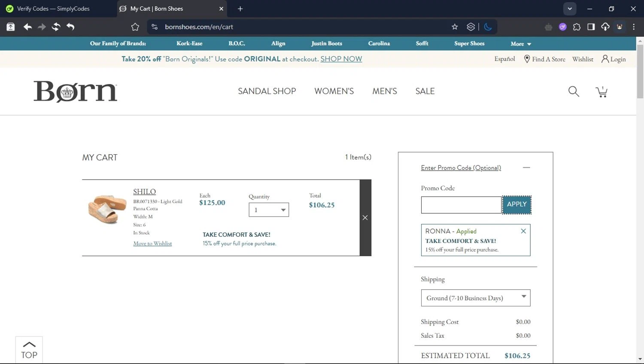
Task: Click the Find A Store pin icon
Action: click(527, 59)
